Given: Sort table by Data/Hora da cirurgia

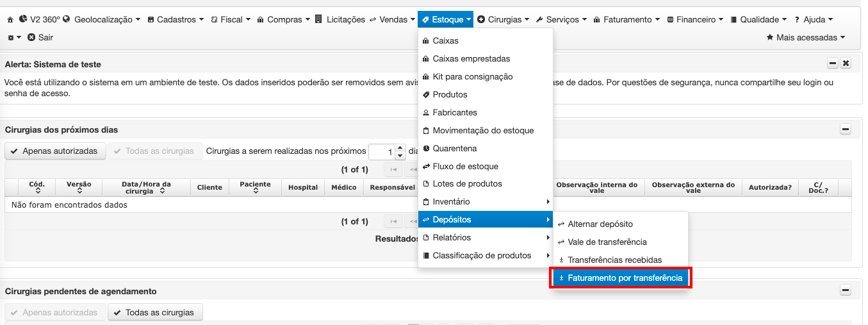Looking at the screenshot, I should (146, 187).
